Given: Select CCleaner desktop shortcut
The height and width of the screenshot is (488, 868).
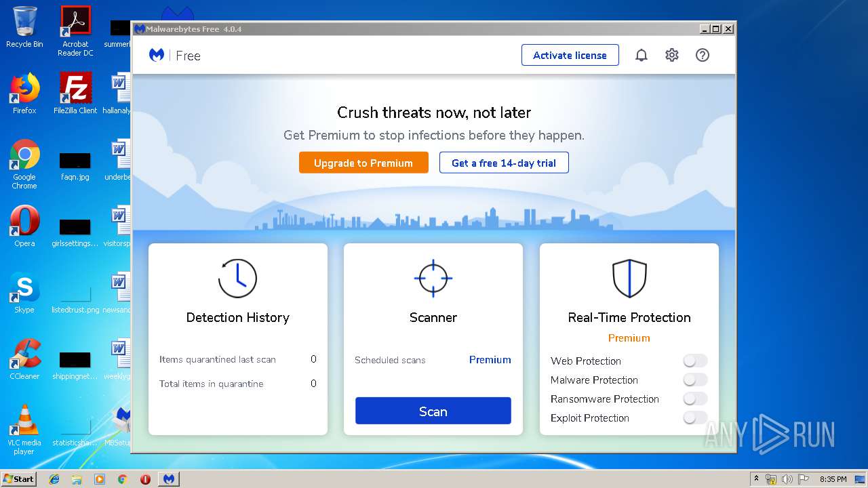Looking at the screenshot, I should 24,360.
